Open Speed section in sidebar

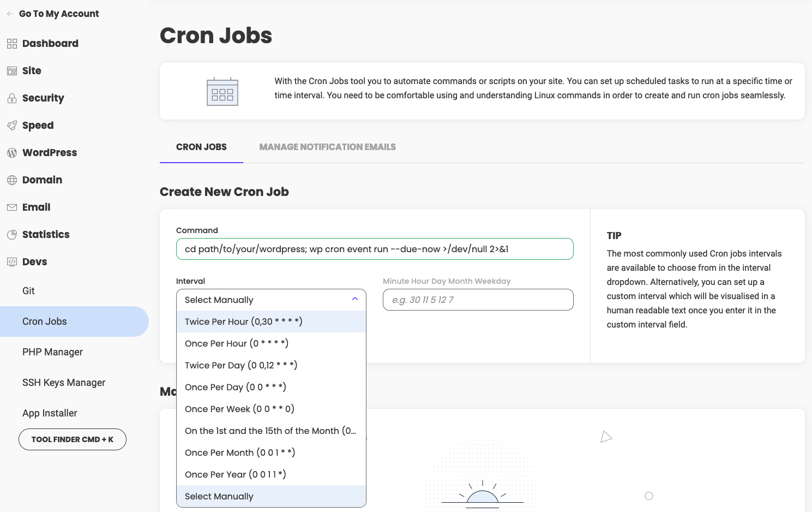(38, 126)
